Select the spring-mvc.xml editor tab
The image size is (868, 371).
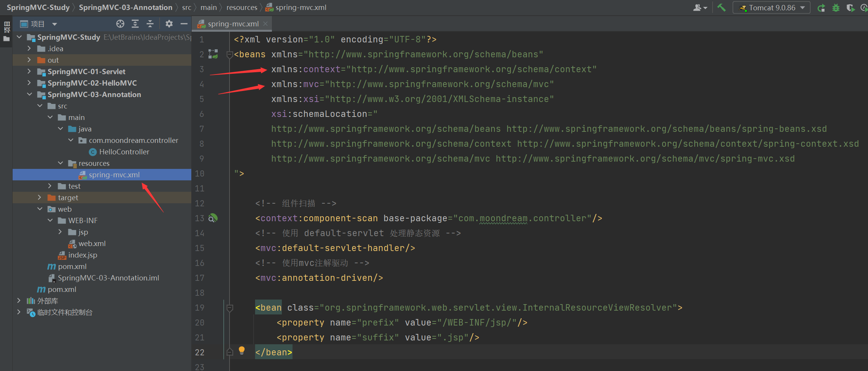(x=233, y=24)
